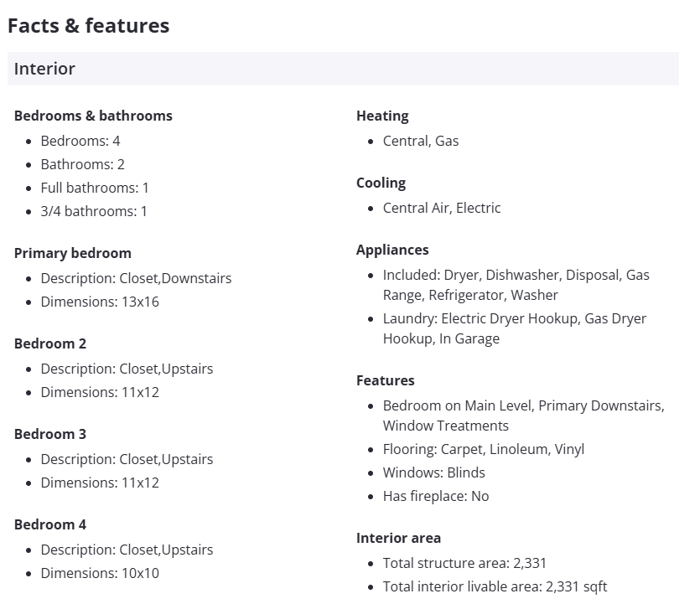Image resolution: width=700 pixels, height=604 pixels.
Task: Click the Bedrooms & bathrooms subheading
Action: click(93, 116)
